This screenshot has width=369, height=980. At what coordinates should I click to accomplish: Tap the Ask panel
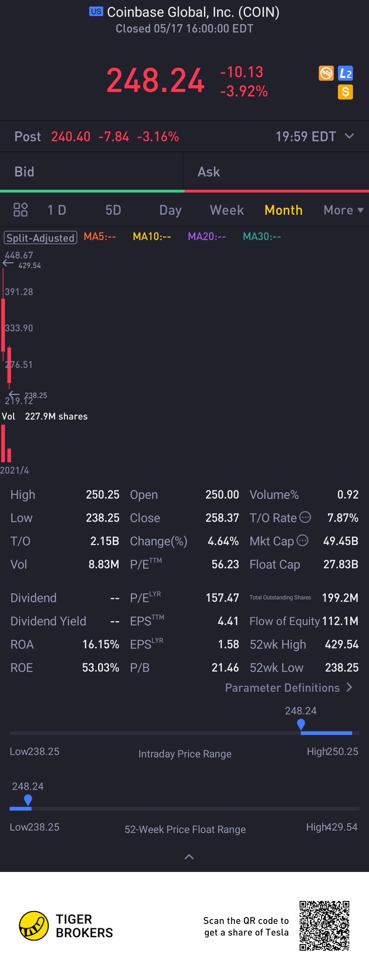[276, 172]
